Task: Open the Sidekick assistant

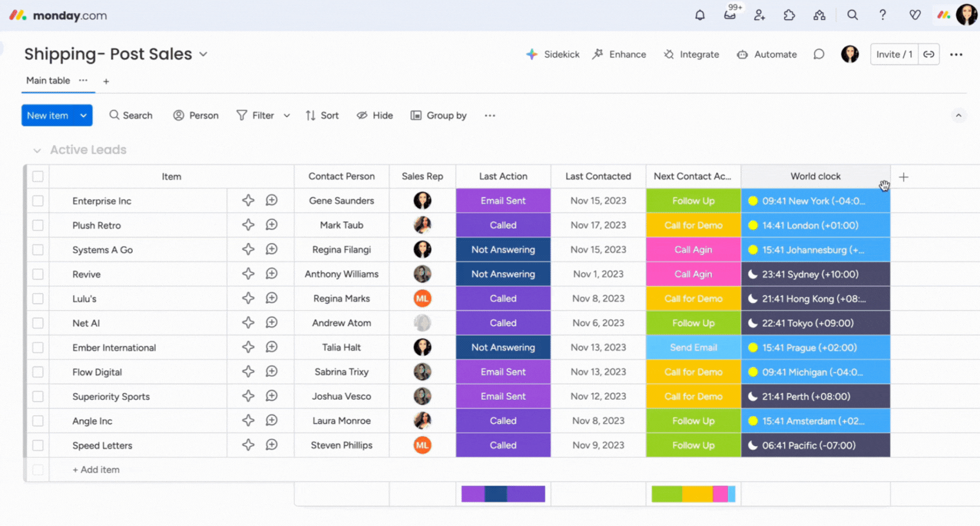Action: (553, 54)
